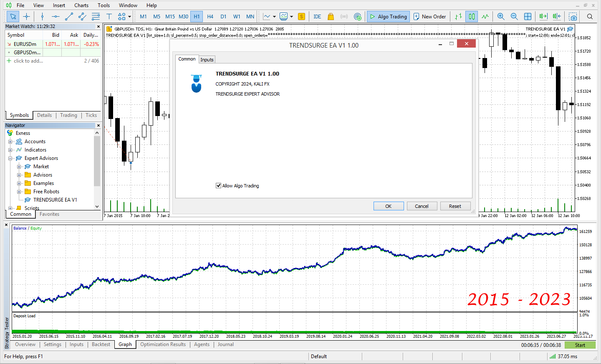Open chart search with the magnifier icon
This screenshot has height=364, width=601.
click(589, 17)
